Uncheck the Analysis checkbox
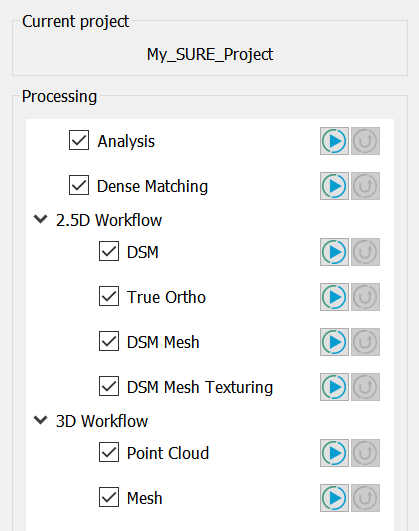This screenshot has width=419, height=531. (x=79, y=140)
